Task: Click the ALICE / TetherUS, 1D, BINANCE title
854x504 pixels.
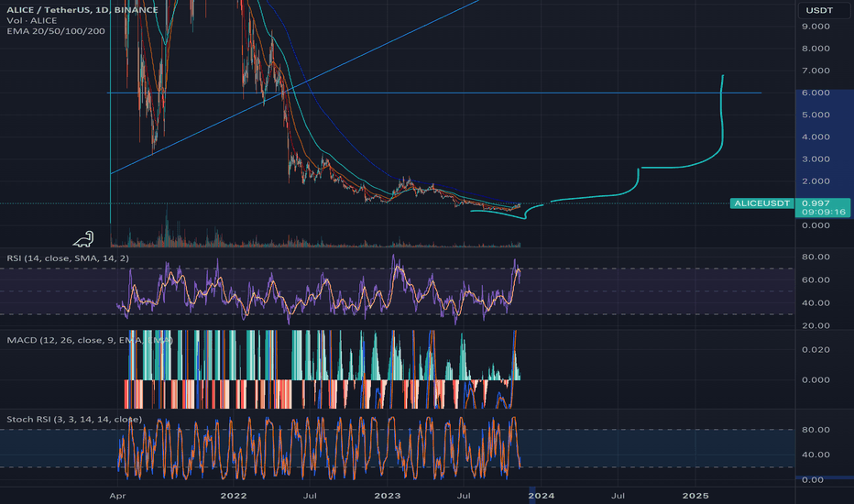Action: click(x=82, y=10)
